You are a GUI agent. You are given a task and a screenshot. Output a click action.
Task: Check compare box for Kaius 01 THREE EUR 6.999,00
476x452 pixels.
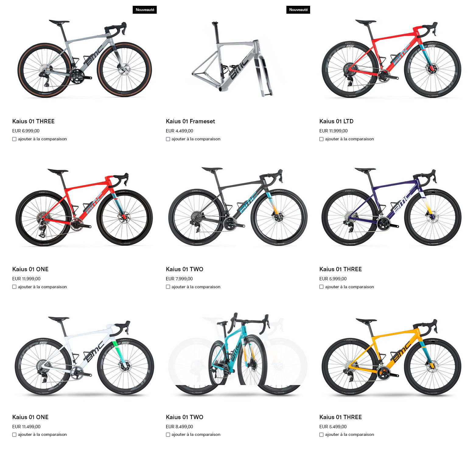pos(14,139)
